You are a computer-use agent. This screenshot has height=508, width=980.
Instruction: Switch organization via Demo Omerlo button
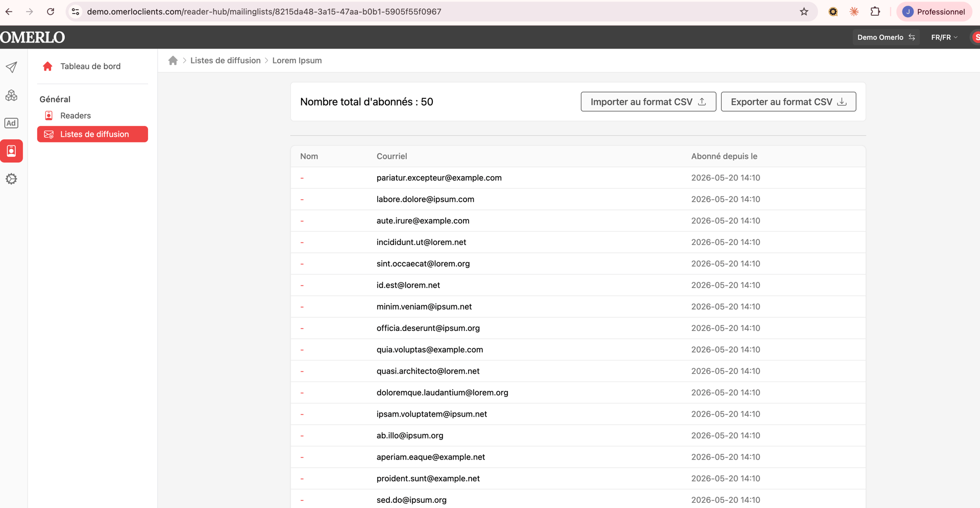pyautogui.click(x=886, y=37)
